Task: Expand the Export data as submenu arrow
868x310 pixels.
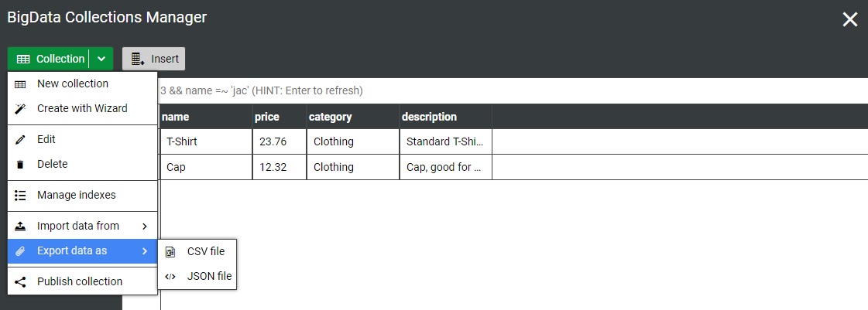Action: tap(145, 250)
